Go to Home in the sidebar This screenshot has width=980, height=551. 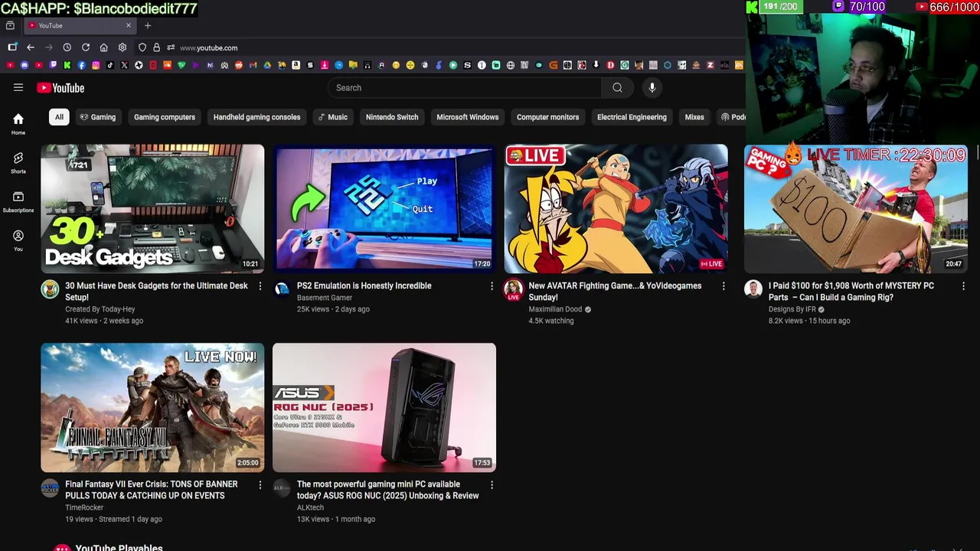(18, 123)
